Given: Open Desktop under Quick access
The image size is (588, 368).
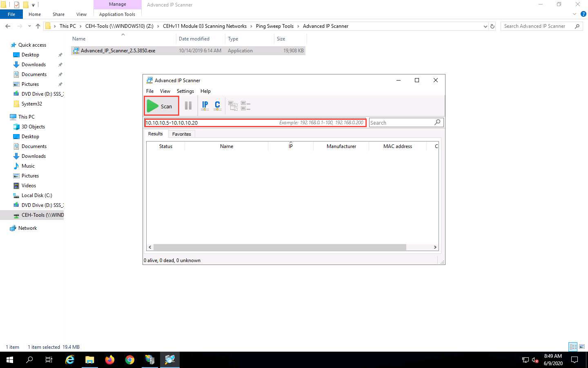Looking at the screenshot, I should coord(30,55).
